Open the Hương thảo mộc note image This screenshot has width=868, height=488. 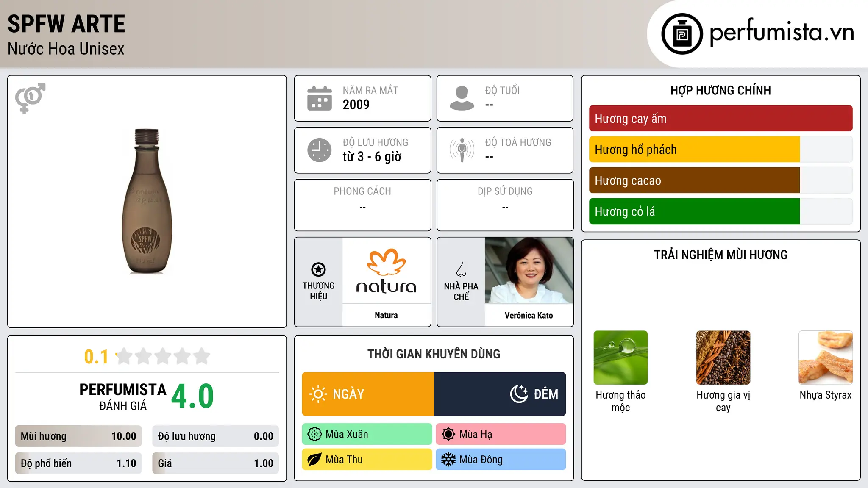pos(620,358)
